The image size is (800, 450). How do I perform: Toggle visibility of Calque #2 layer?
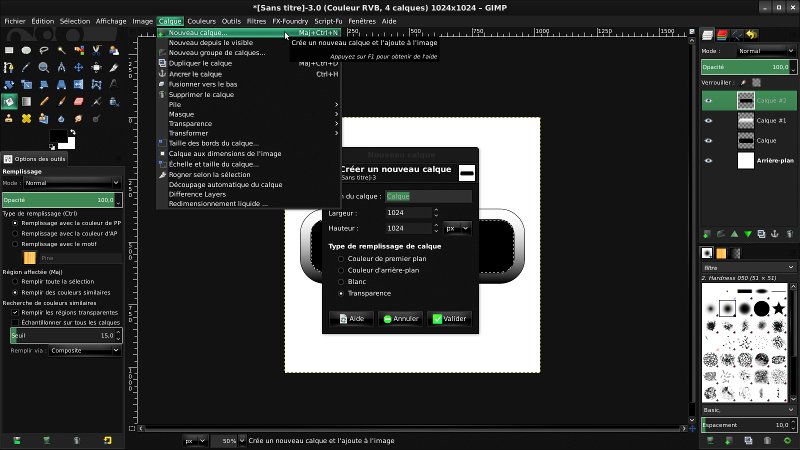click(708, 101)
